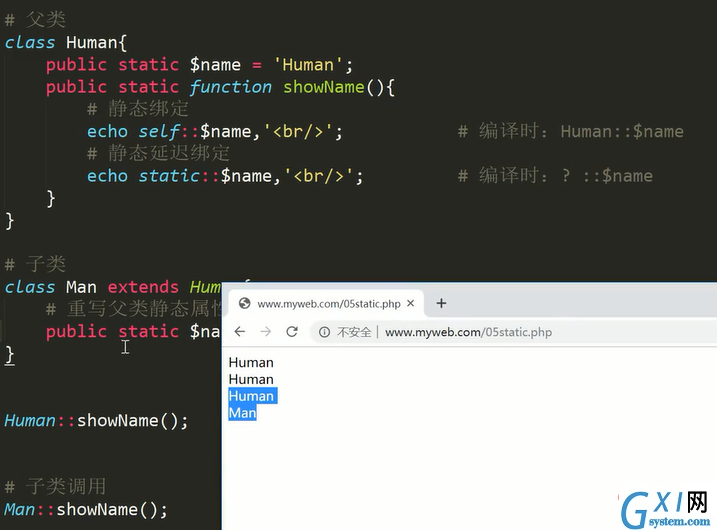717x530 pixels.
Task: Click the browser forward arrow
Action: (266, 332)
